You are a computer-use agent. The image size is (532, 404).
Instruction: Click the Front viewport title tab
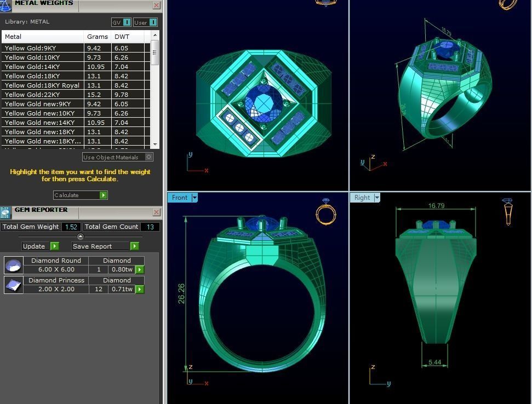(x=180, y=198)
